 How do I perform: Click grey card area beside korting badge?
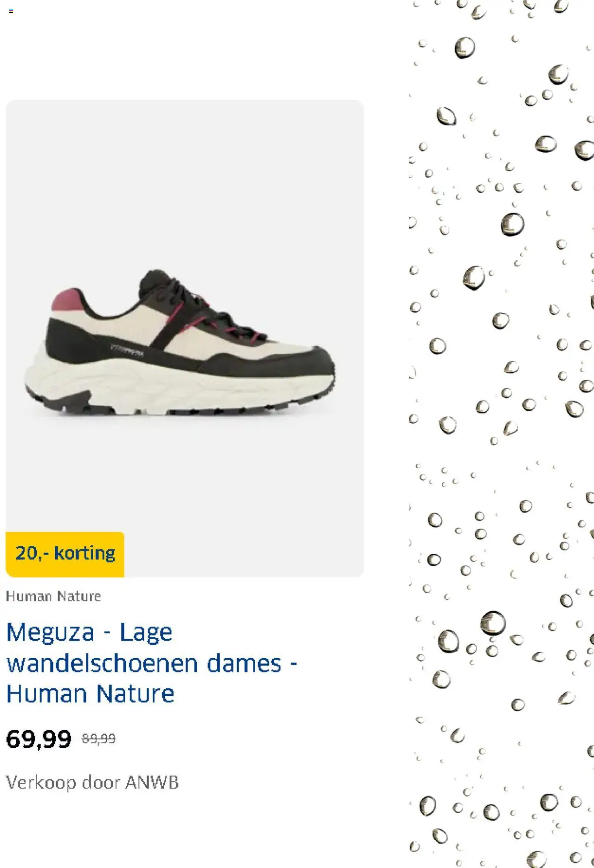[244, 554]
